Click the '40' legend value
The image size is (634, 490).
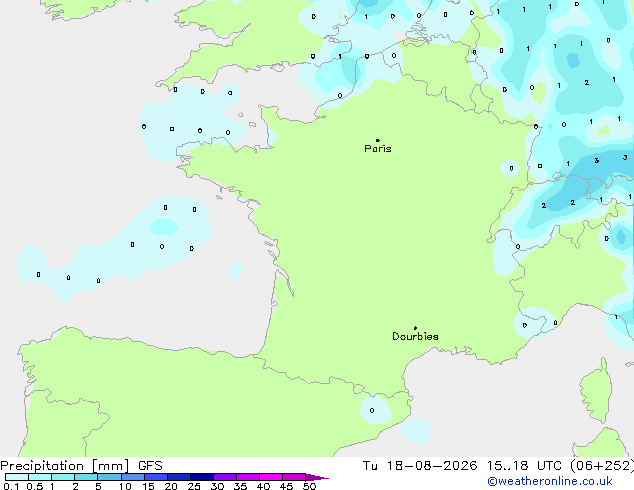[263, 486]
